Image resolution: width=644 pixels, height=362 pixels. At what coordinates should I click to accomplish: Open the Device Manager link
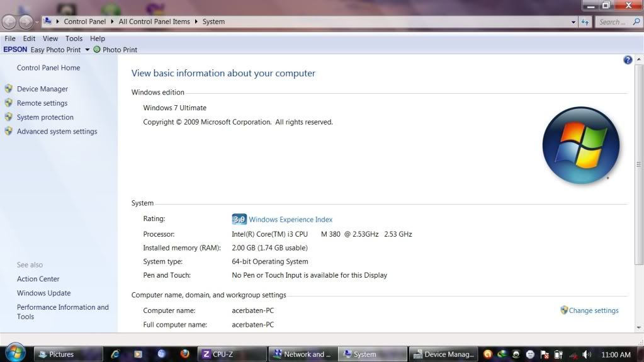(x=42, y=89)
